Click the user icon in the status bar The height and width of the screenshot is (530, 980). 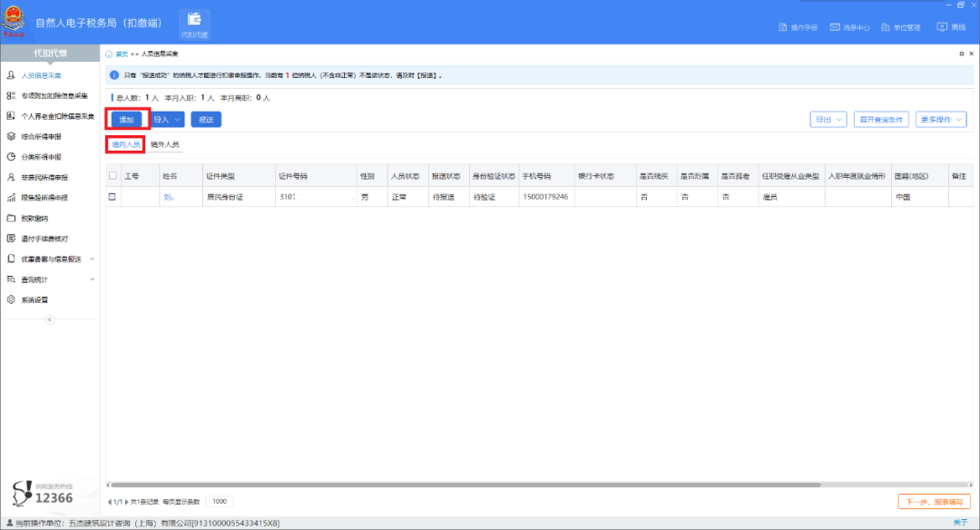click(x=9, y=523)
